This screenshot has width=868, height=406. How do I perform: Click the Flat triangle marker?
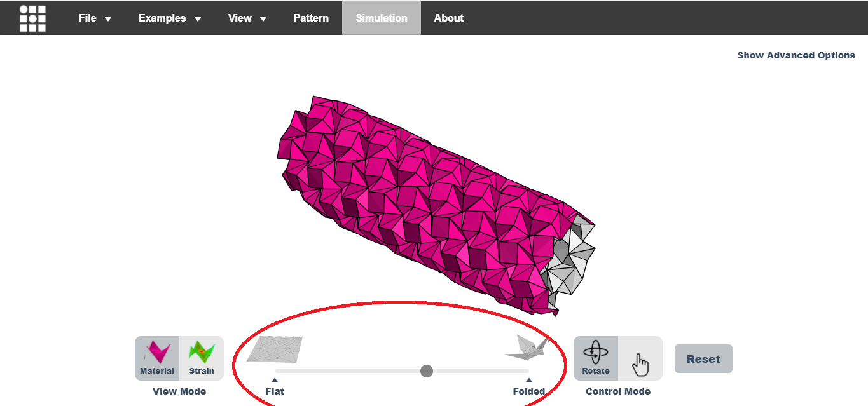tap(275, 380)
